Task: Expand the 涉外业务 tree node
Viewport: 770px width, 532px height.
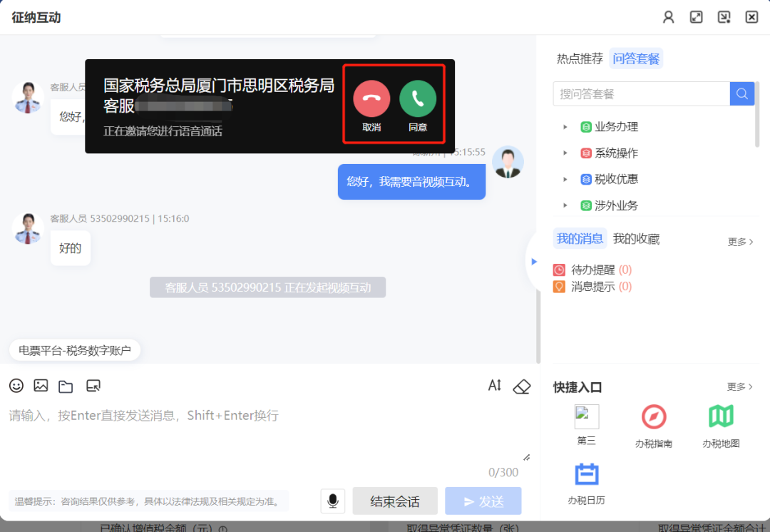Action: [x=565, y=205]
